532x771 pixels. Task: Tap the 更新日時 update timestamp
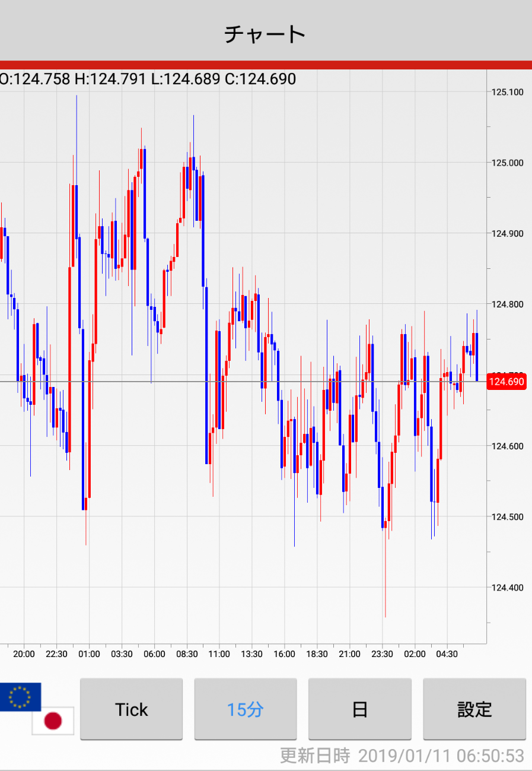pos(402,756)
